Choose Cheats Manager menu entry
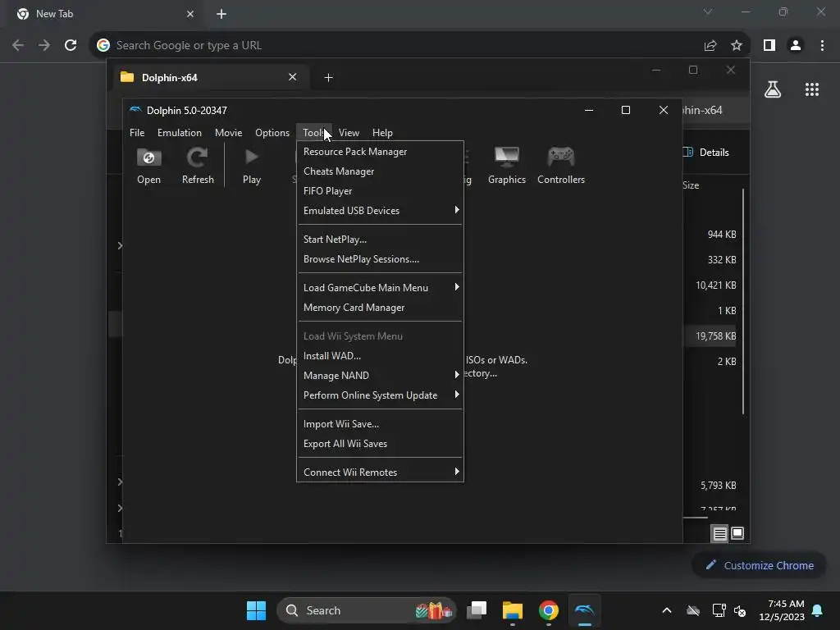Image resolution: width=840 pixels, height=630 pixels. pos(380,171)
